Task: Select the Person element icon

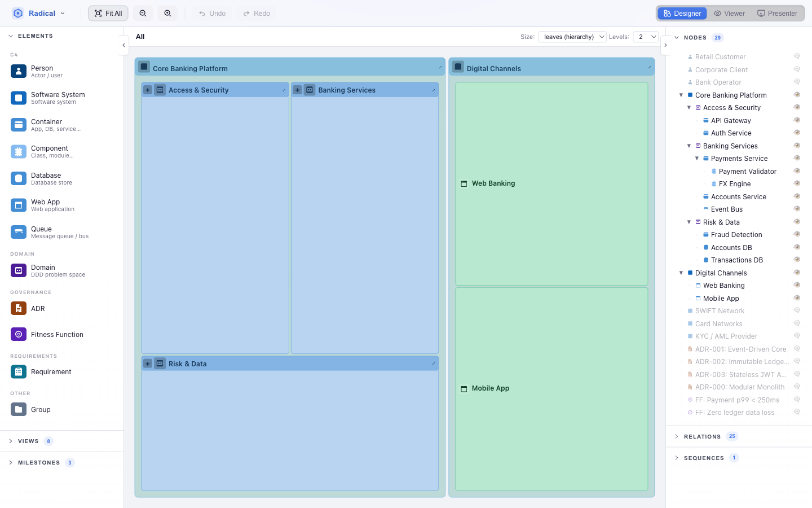Action: pyautogui.click(x=19, y=71)
